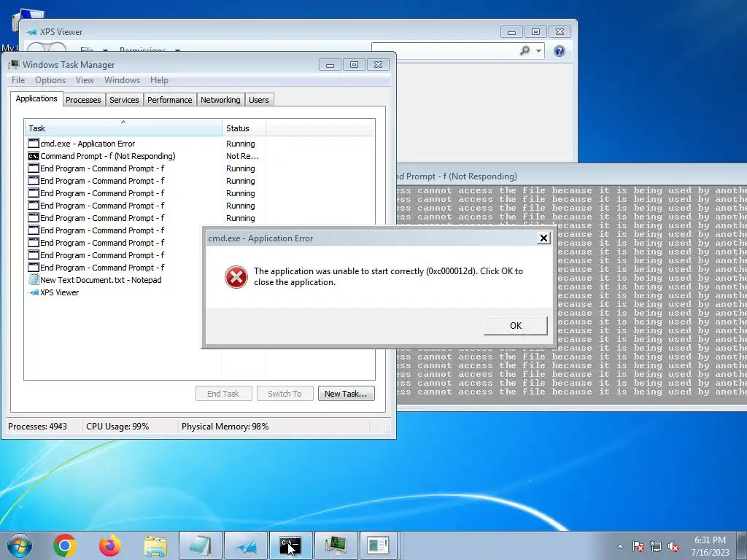Image resolution: width=747 pixels, height=560 pixels.
Task: Switch to the Services tab
Action: [x=124, y=100]
